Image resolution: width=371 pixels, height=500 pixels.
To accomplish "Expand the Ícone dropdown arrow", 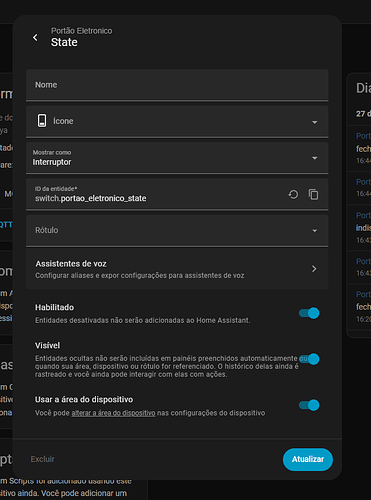I will [314, 122].
